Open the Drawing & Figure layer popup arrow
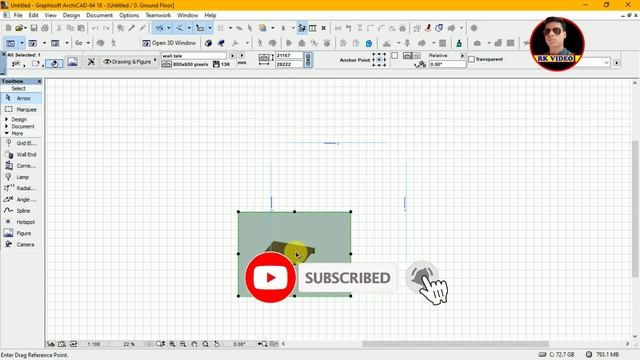 (155, 60)
